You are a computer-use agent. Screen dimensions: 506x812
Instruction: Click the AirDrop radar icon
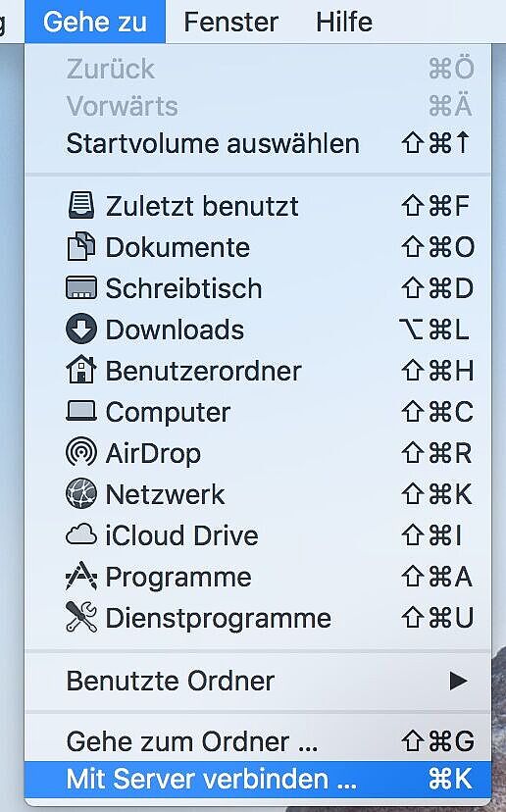(x=81, y=452)
